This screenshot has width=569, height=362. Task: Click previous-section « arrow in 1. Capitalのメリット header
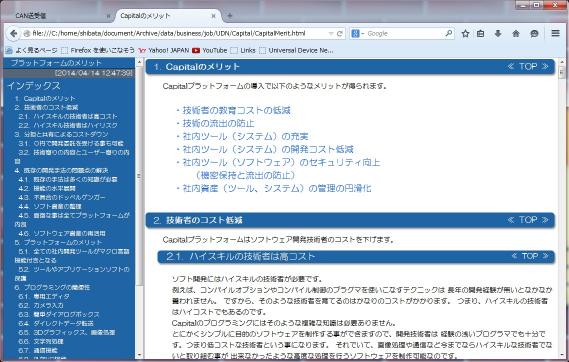coord(511,66)
